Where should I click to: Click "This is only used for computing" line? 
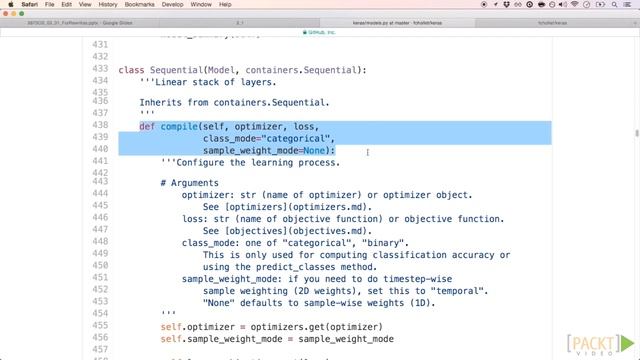click(356, 255)
